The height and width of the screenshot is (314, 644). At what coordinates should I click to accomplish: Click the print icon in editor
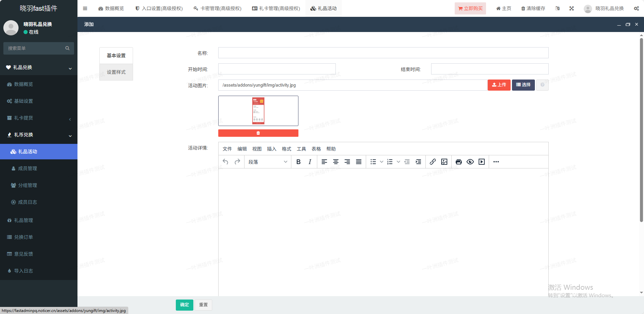[458, 162]
